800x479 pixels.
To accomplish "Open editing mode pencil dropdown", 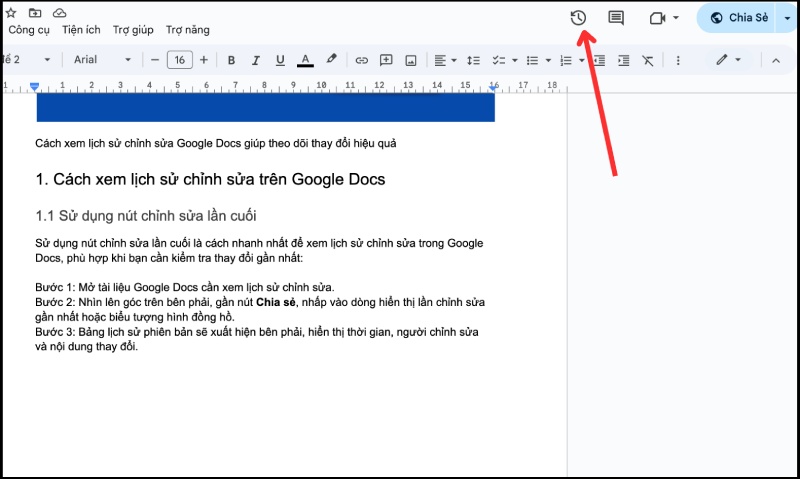I will pyautogui.click(x=728, y=60).
